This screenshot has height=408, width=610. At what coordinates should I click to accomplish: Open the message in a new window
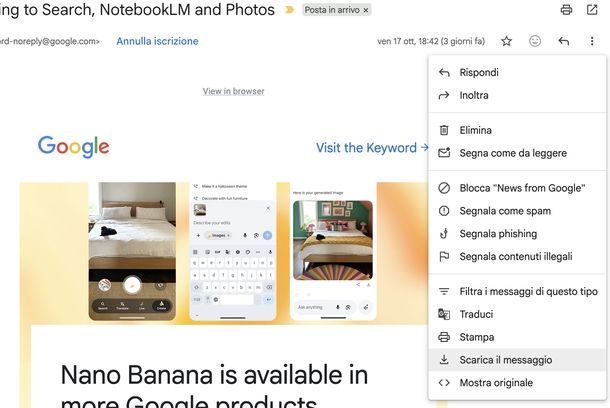click(592, 9)
